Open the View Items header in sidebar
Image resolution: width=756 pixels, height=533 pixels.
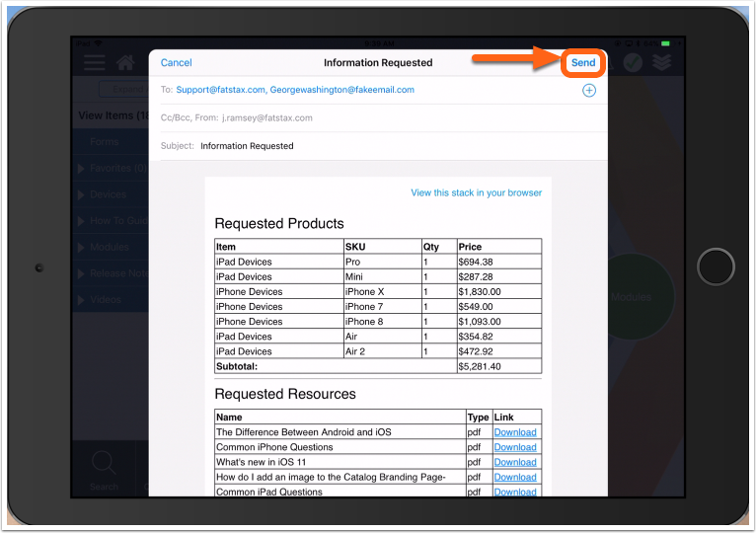point(113,115)
